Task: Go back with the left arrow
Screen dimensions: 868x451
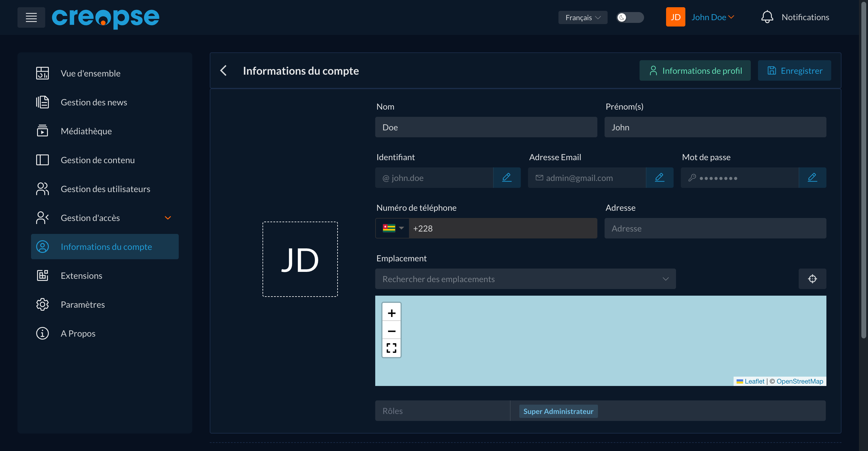Action: (x=223, y=71)
